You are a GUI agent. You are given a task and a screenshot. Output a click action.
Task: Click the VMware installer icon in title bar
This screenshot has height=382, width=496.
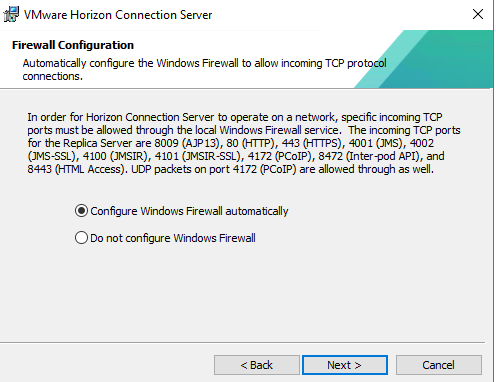click(x=11, y=14)
